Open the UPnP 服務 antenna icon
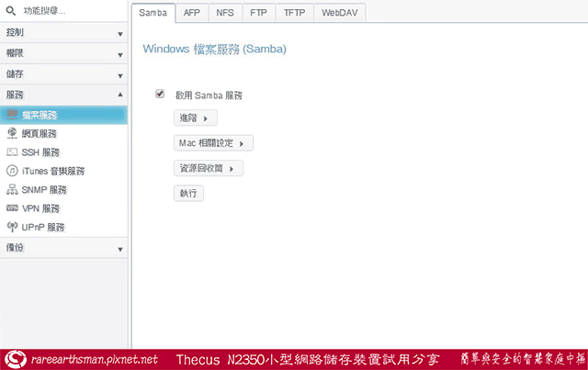 [x=12, y=227]
